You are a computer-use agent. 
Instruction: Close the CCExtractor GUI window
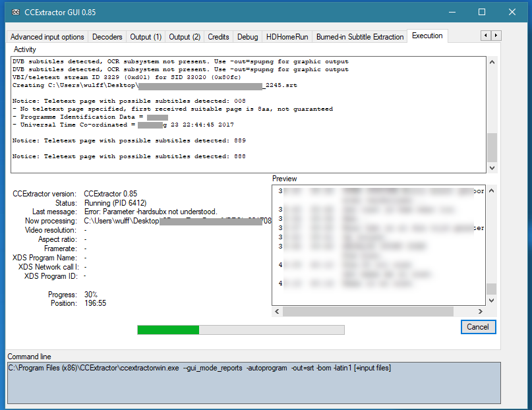[512, 13]
